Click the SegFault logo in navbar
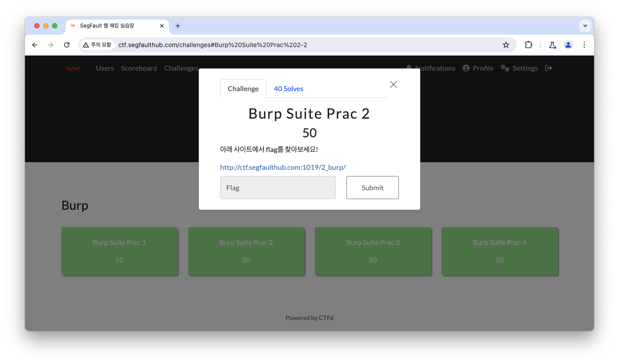This screenshot has height=364, width=619. (x=72, y=68)
